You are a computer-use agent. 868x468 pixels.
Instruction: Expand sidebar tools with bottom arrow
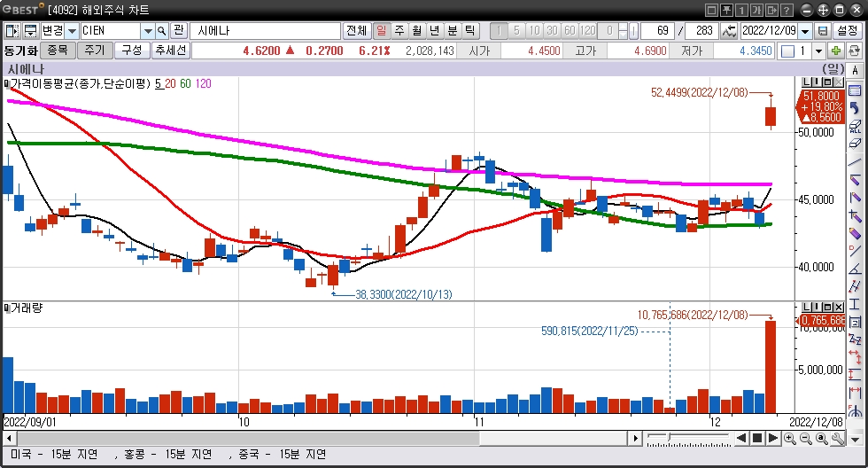pyautogui.click(x=856, y=440)
